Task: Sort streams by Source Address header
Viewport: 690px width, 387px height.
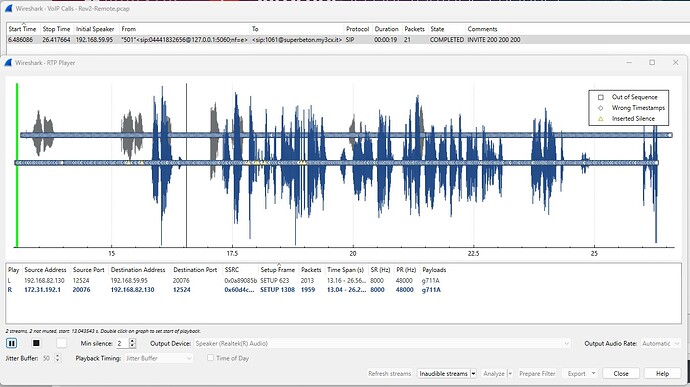Action: (45, 270)
